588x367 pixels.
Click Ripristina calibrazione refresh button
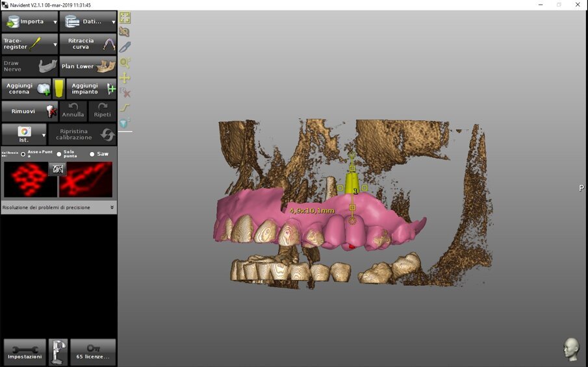pyautogui.click(x=82, y=134)
